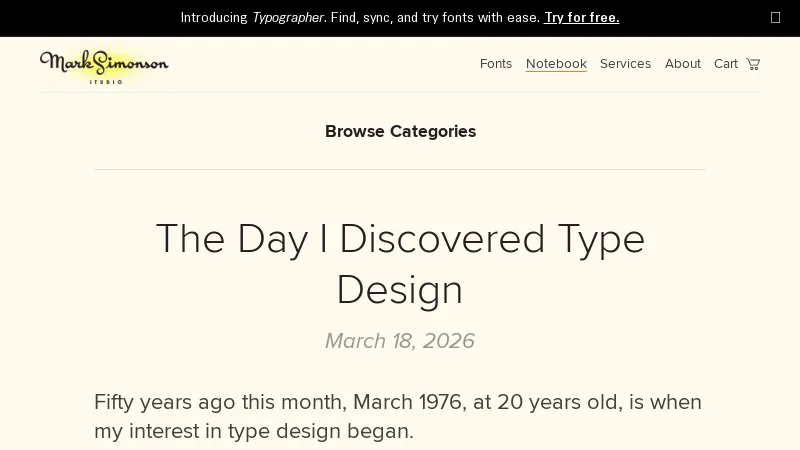Navigate to the About page

click(x=683, y=64)
